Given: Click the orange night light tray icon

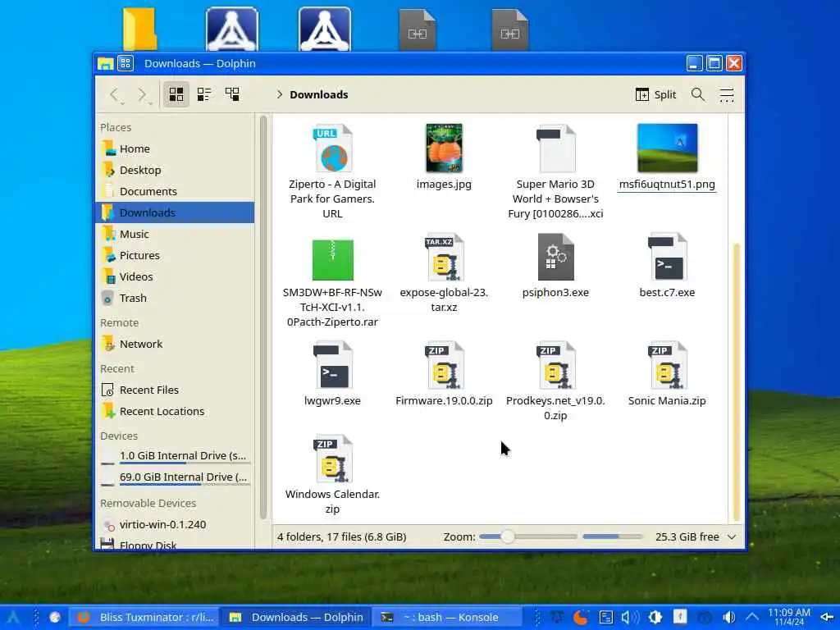Looking at the screenshot, I should coord(581,618).
